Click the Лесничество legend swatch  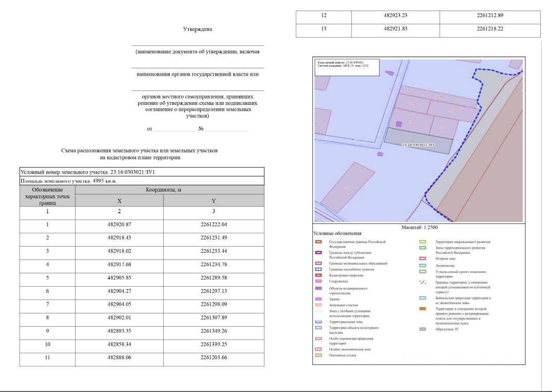pyautogui.click(x=423, y=266)
